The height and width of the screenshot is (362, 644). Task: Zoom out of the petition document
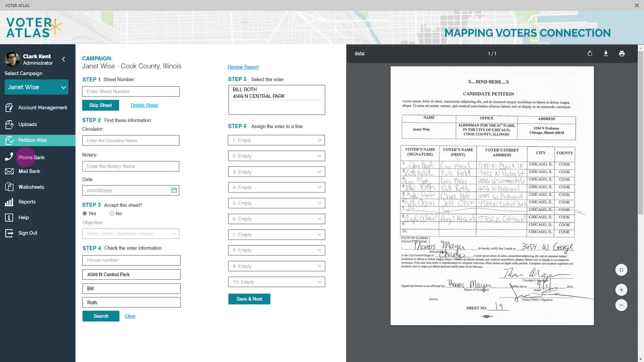point(621,305)
